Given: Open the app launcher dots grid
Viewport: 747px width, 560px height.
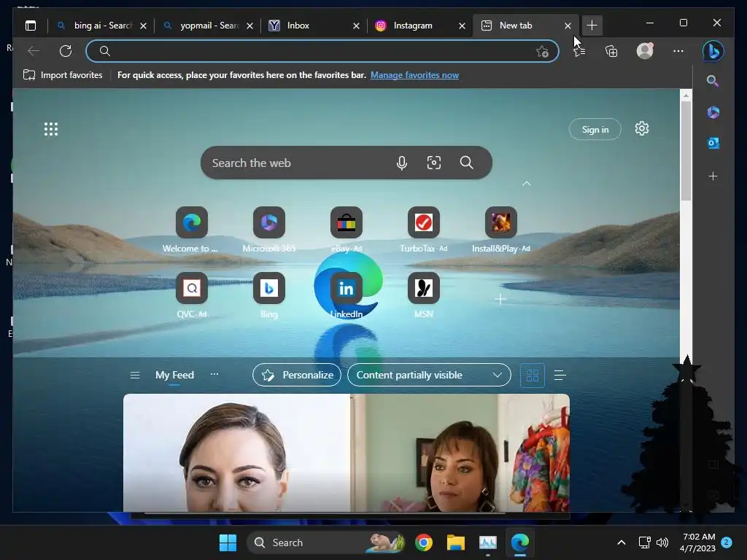Looking at the screenshot, I should pos(51,129).
